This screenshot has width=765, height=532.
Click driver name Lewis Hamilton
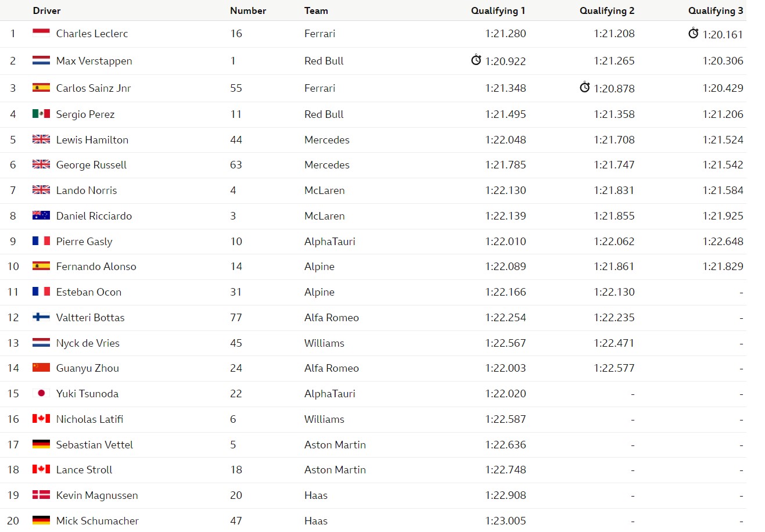tap(92, 139)
